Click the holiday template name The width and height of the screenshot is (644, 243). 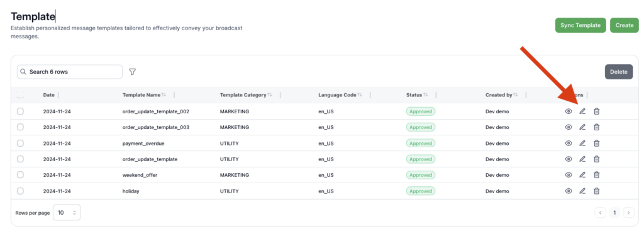[131, 191]
